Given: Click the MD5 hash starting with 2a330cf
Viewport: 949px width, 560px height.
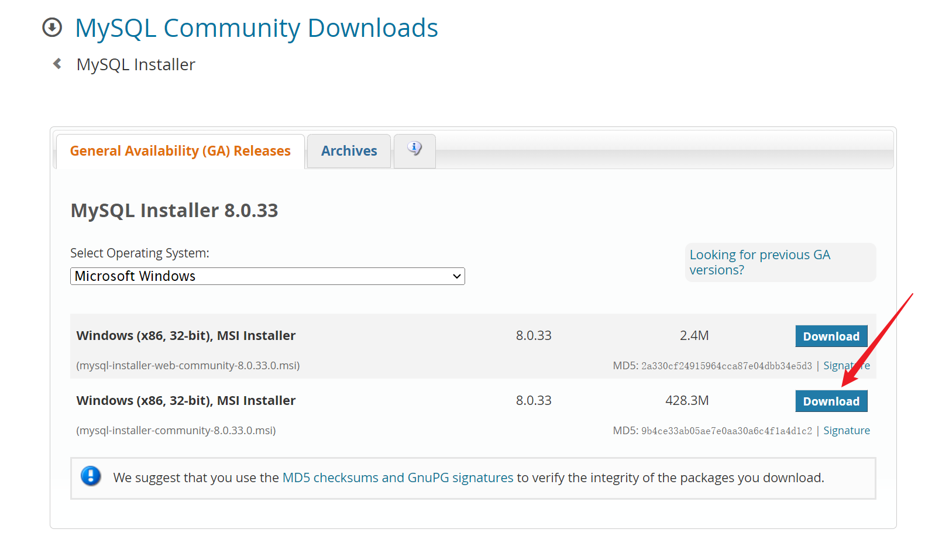Looking at the screenshot, I should tap(726, 366).
